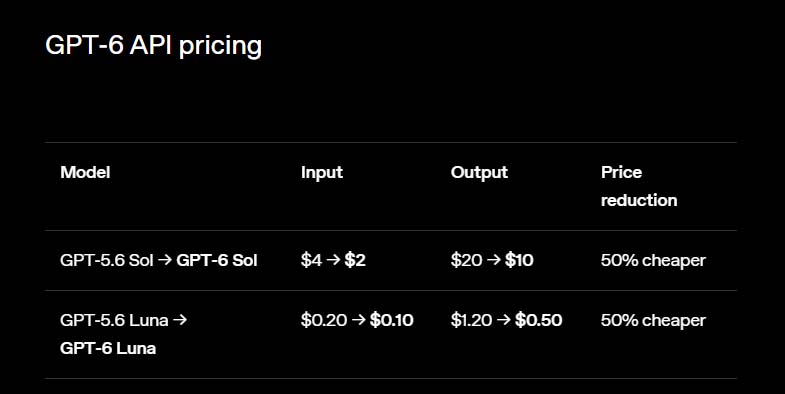785x394 pixels.
Task: Click the bold $0.50 output price
Action: pyautogui.click(x=539, y=320)
